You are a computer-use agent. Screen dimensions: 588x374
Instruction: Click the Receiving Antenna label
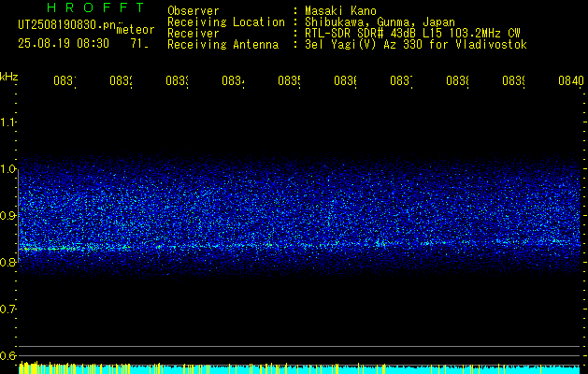point(222,45)
